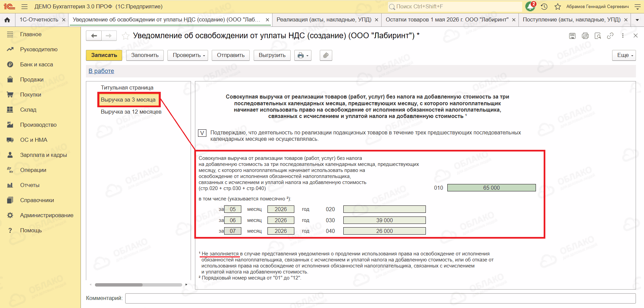Select Выручка за 12 месяцев section

(x=131, y=112)
